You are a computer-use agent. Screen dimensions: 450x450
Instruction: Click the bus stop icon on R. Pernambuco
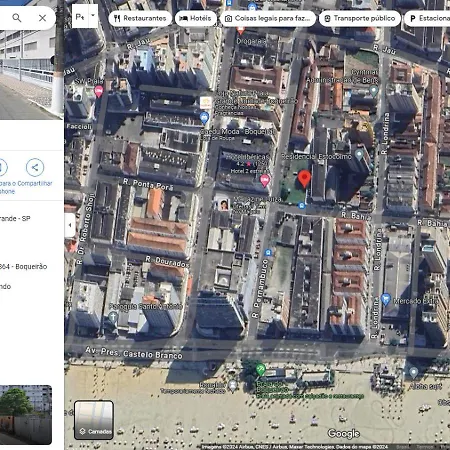(268, 253)
